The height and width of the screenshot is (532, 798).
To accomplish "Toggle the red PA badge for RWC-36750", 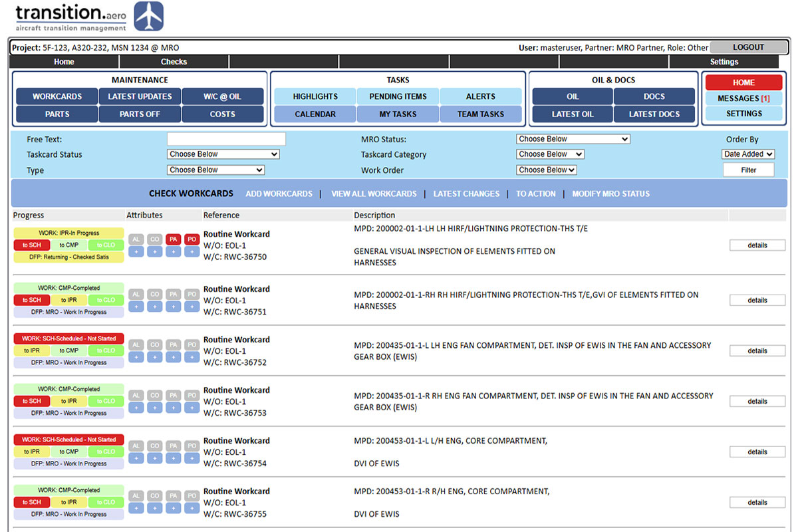I will (173, 239).
